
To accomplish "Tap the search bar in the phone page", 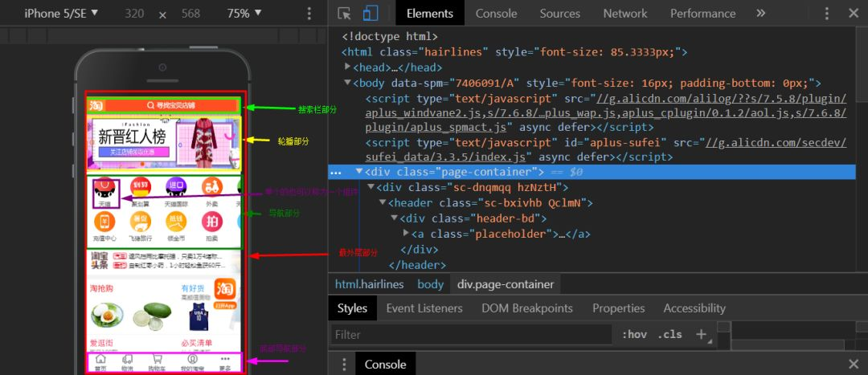I will click(170, 105).
